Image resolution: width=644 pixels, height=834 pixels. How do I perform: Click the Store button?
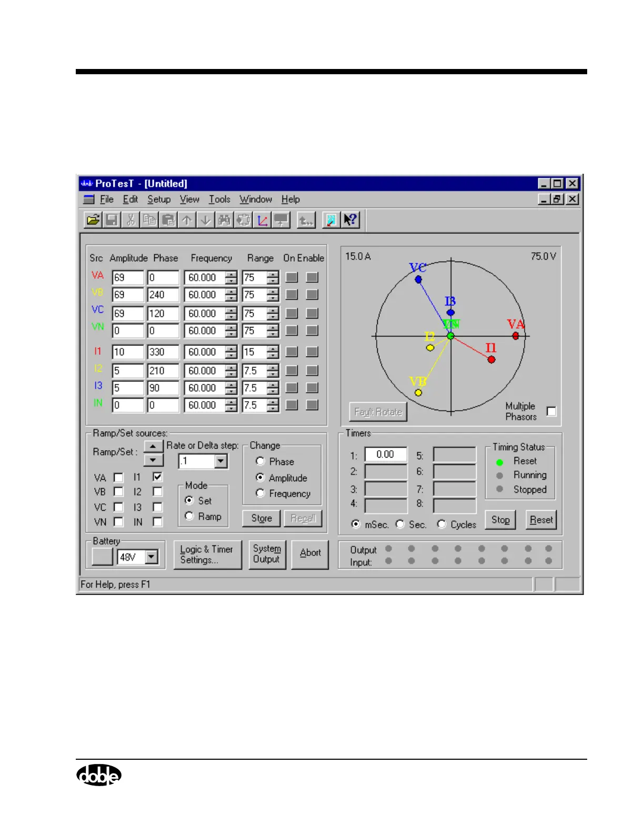[261, 518]
